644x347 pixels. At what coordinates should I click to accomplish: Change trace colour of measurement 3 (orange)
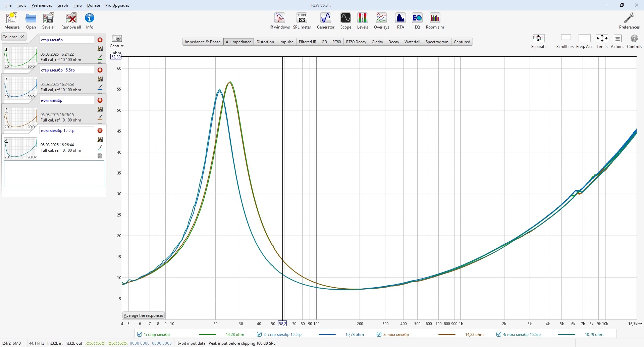(100, 117)
